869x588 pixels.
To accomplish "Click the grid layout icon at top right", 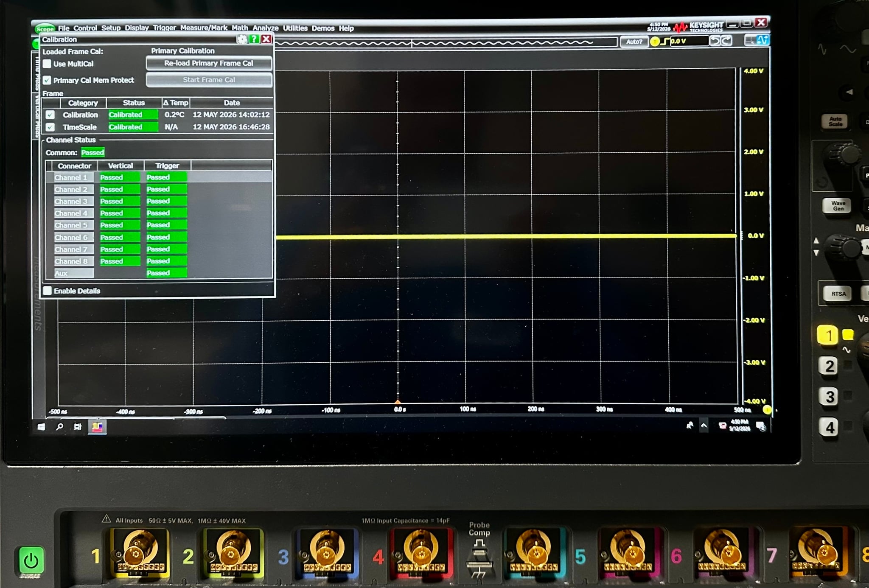I will [x=750, y=40].
